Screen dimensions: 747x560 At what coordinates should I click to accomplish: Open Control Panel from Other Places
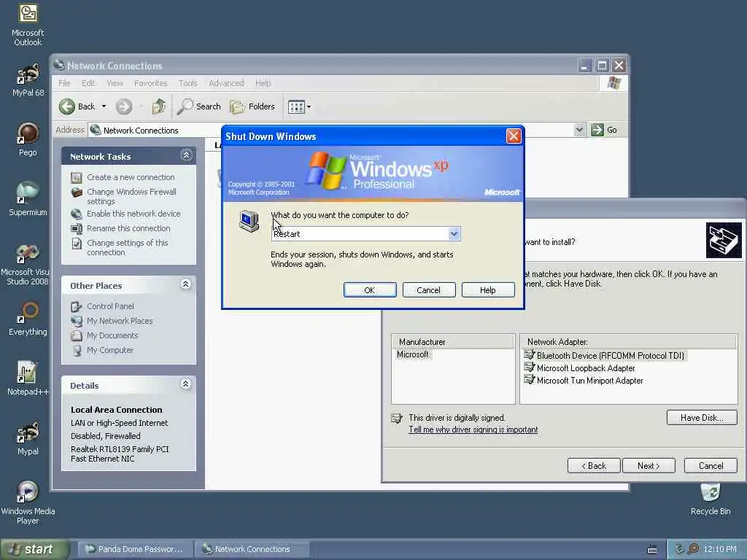110,306
